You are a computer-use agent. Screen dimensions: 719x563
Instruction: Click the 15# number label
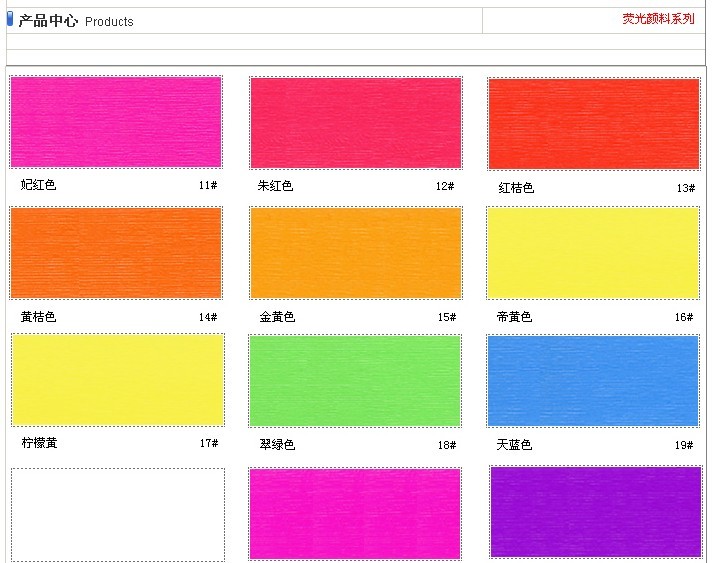(447, 317)
